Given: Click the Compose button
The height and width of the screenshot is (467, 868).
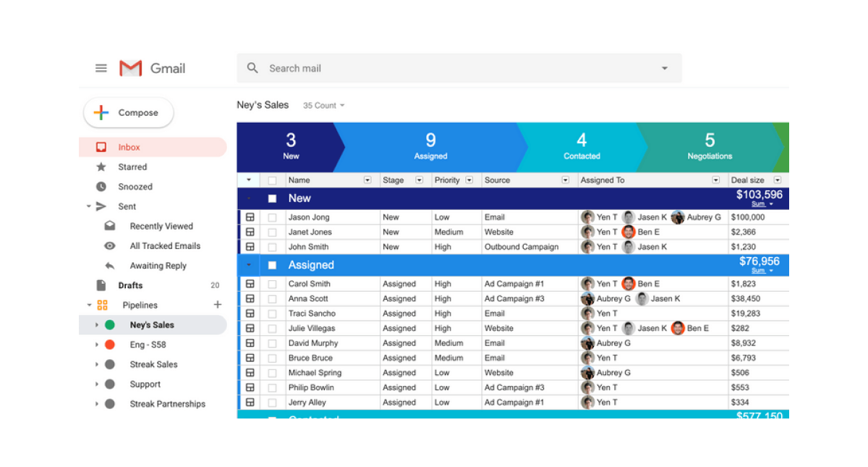Looking at the screenshot, I should click(x=129, y=113).
